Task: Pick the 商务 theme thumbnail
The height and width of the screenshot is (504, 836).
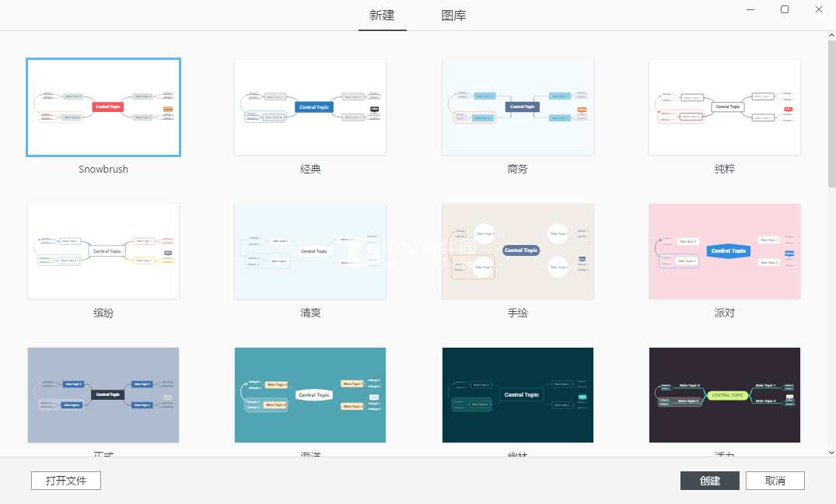Action: (518, 107)
